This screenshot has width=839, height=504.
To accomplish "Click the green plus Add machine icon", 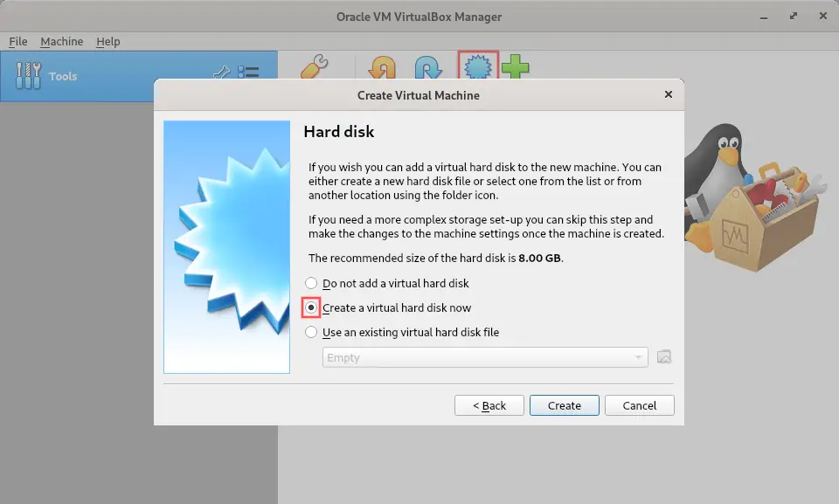I will [x=516, y=67].
